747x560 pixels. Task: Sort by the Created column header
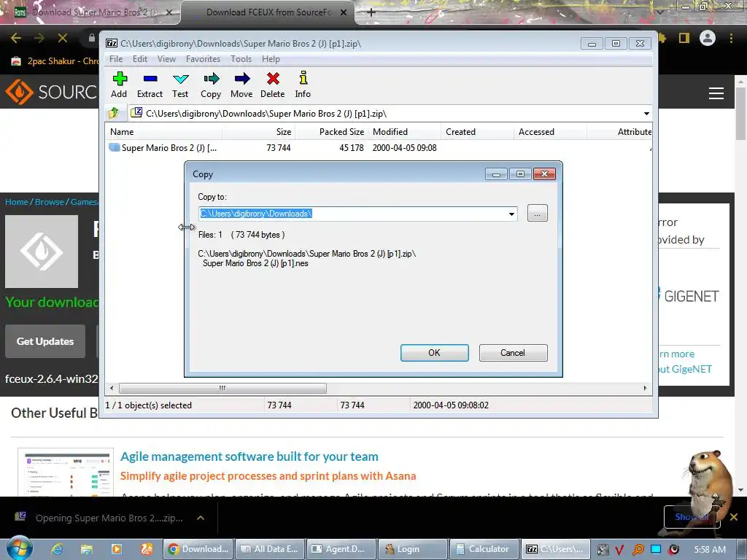tap(477, 132)
